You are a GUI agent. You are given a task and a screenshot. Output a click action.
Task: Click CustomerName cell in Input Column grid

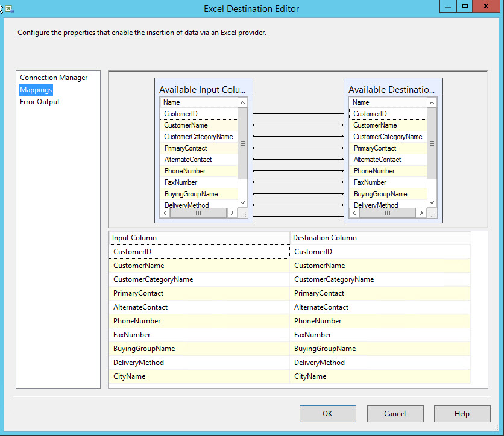[200, 266]
